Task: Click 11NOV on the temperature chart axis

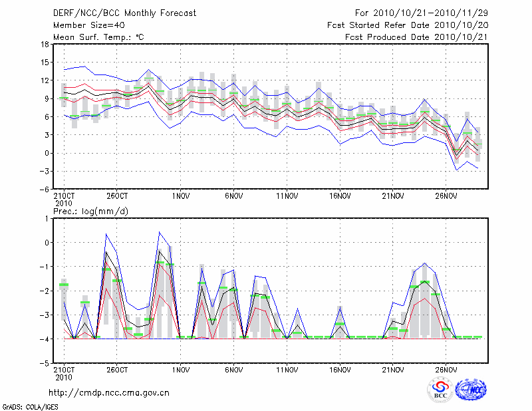Action: pos(287,196)
